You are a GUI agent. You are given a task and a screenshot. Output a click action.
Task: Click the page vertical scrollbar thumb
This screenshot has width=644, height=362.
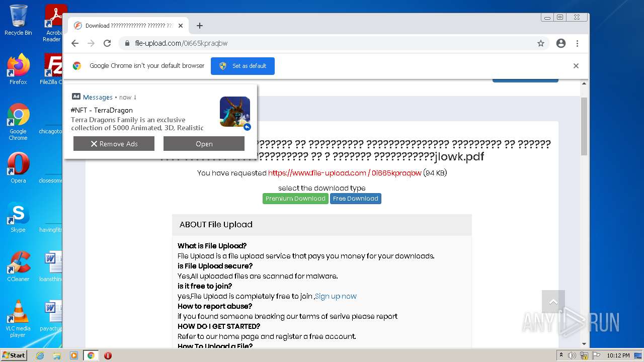click(x=584, y=127)
